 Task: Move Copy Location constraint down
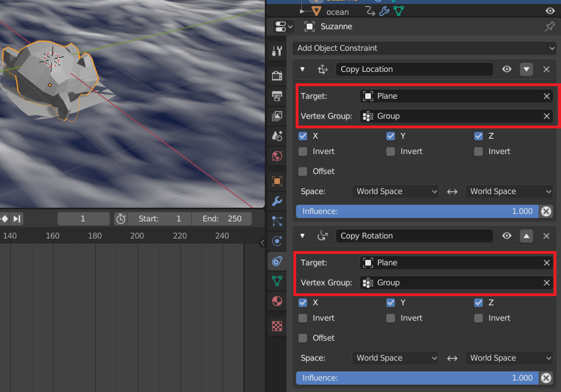pos(526,69)
